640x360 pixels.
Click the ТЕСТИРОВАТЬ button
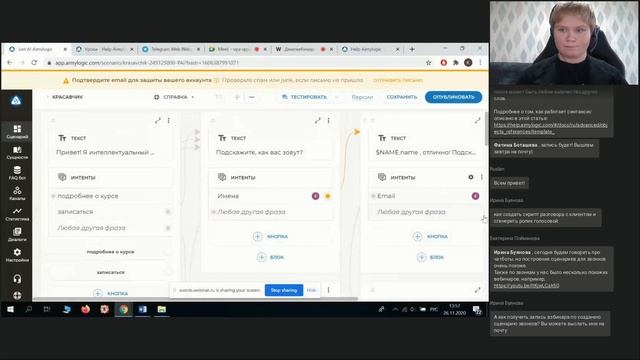point(305,97)
